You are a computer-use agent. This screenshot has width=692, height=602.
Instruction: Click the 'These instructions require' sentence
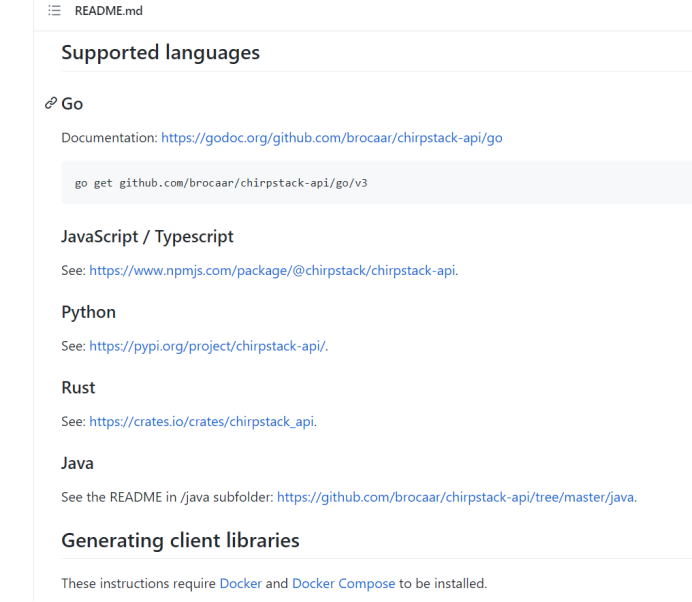click(137, 583)
